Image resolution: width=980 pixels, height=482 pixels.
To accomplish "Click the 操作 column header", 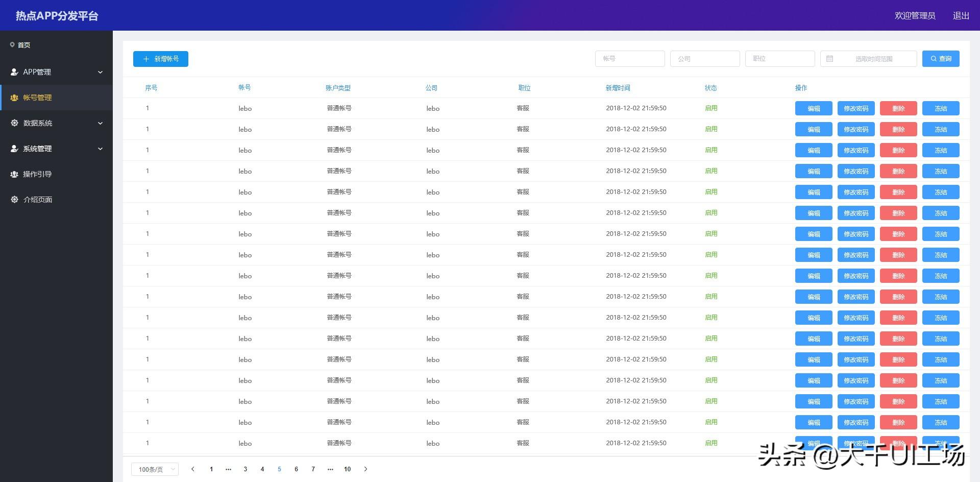I will pos(801,88).
